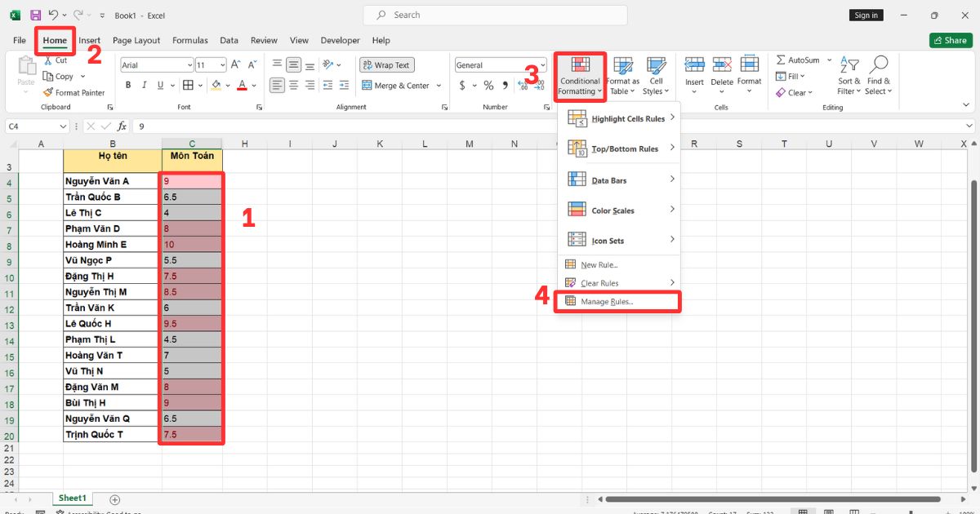This screenshot has height=514, width=980.
Task: Click the Sign in button
Action: click(866, 16)
